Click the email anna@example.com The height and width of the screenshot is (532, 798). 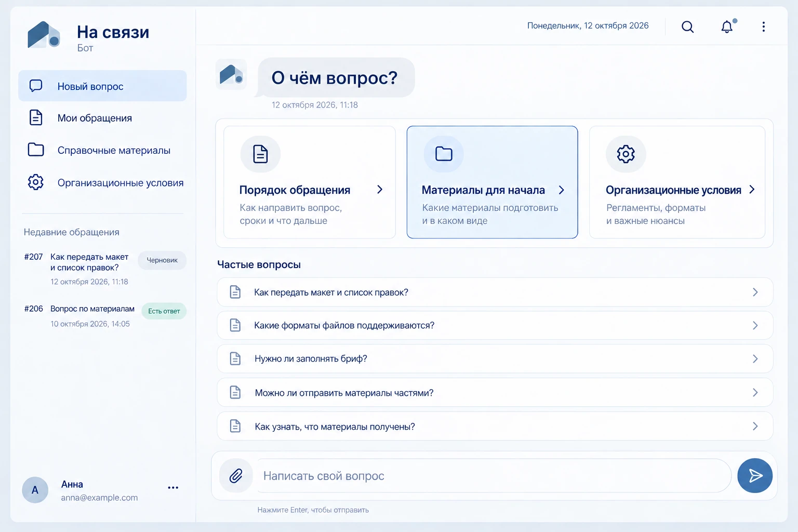click(x=99, y=498)
